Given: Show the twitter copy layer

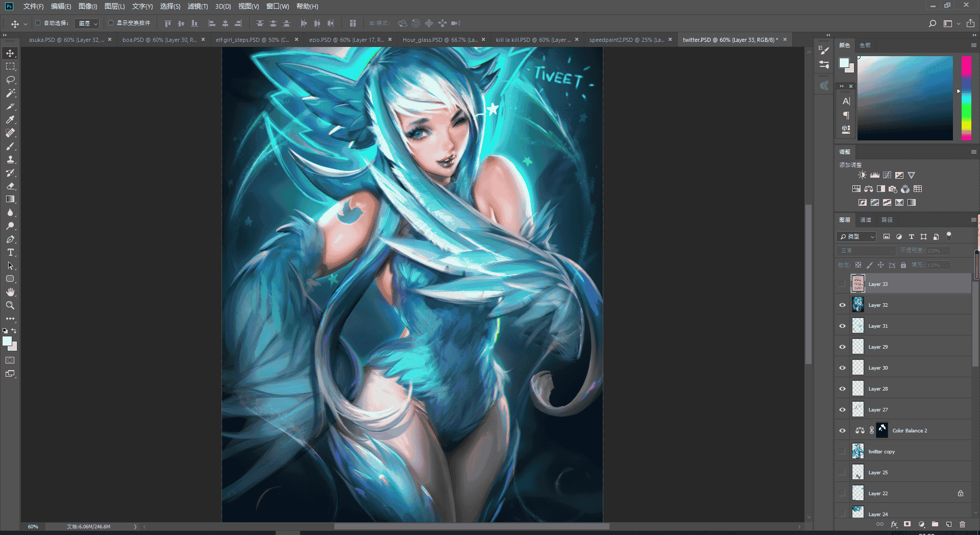Looking at the screenshot, I should click(x=842, y=452).
